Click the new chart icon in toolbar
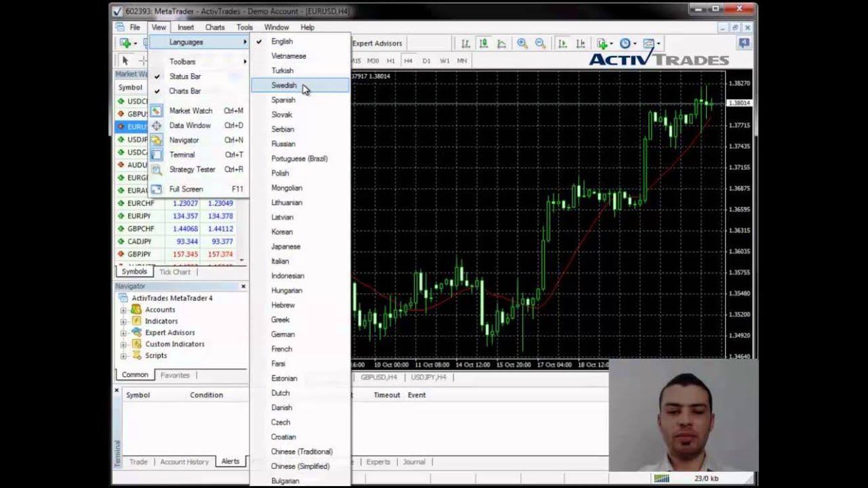 [x=125, y=43]
